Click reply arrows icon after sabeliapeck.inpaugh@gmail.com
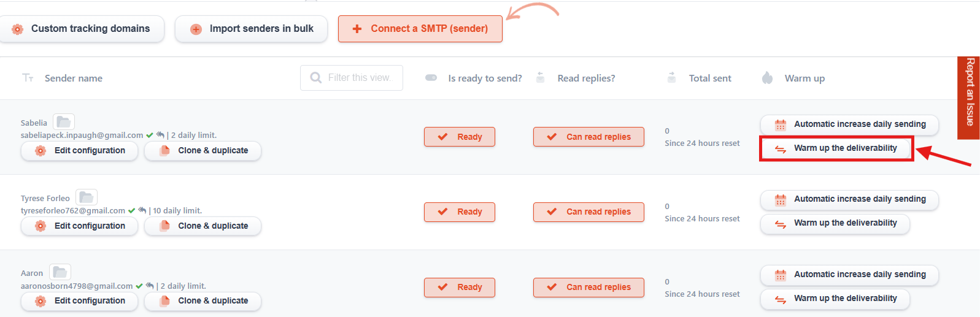This screenshot has width=980, height=317. (160, 135)
